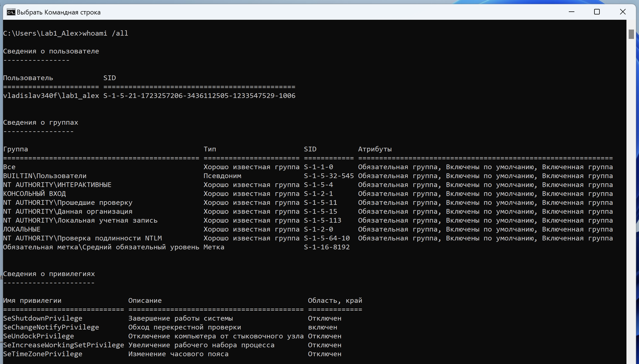Close the Command Prompt window
Image resolution: width=639 pixels, height=364 pixels.
click(623, 12)
